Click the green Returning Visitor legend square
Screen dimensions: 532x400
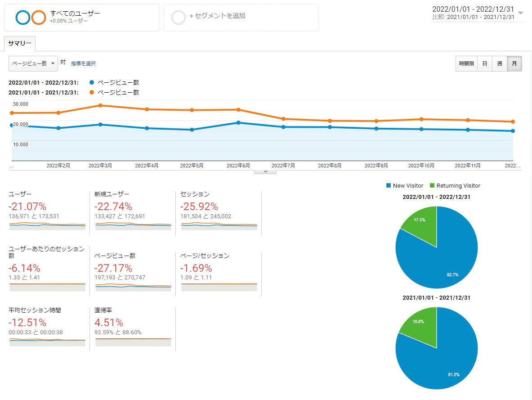tap(432, 185)
